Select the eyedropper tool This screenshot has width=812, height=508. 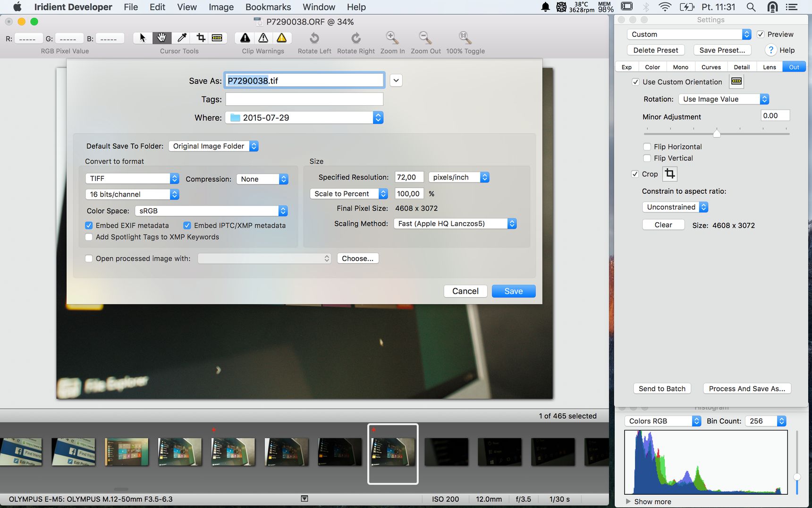181,38
